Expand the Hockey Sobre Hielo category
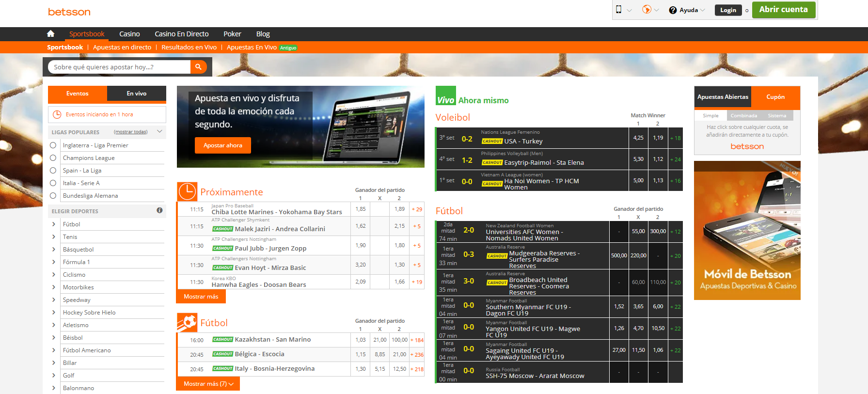Image resolution: width=868 pixels, height=394 pixels. tap(54, 312)
